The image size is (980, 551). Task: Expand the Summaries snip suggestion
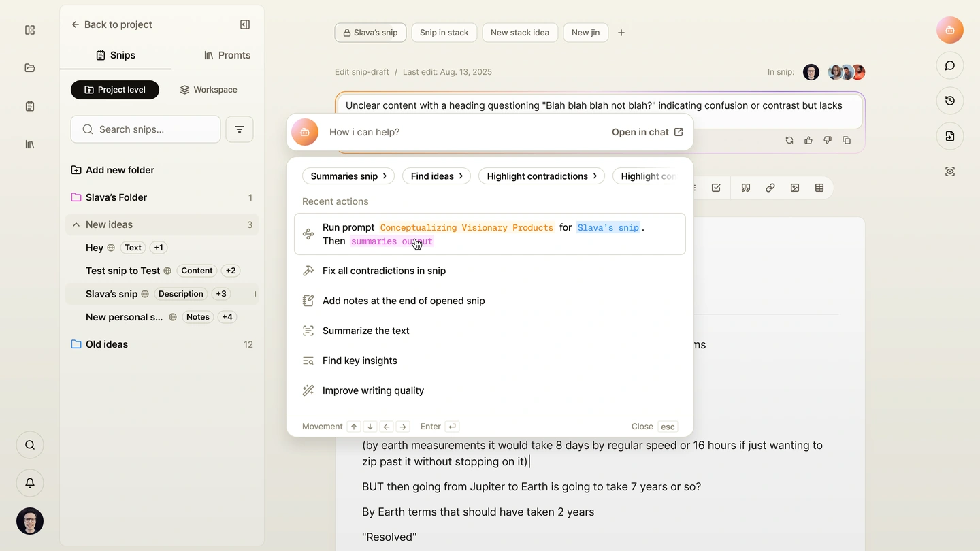[348, 176]
